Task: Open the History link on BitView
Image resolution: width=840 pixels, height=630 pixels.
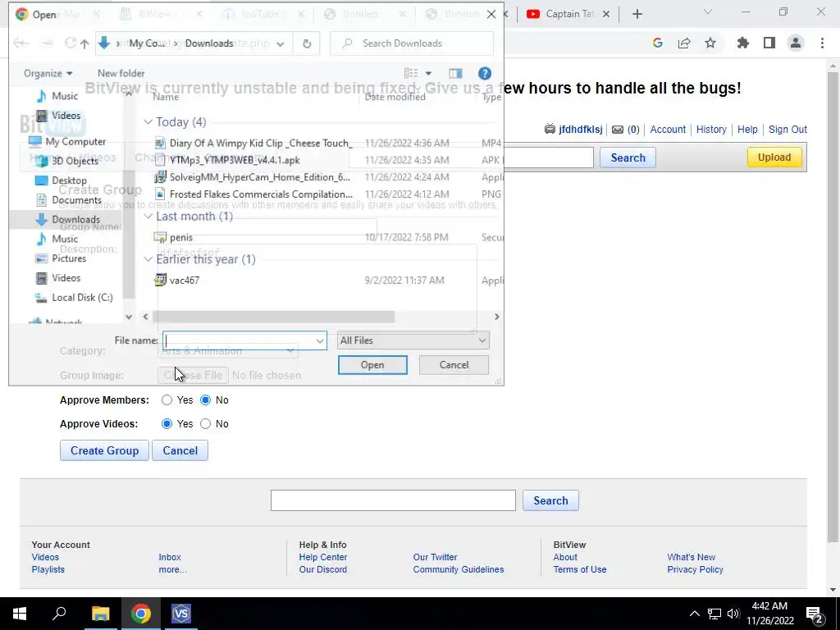Action: click(x=711, y=130)
